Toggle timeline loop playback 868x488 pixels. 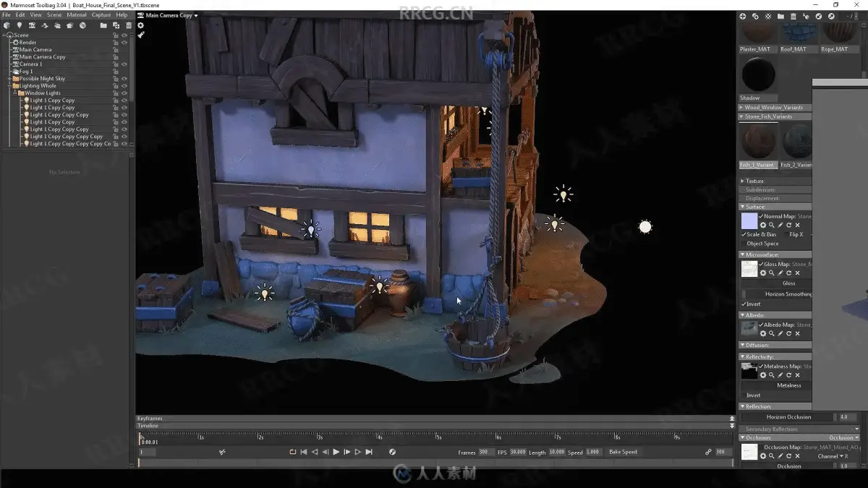pyautogui.click(x=293, y=452)
